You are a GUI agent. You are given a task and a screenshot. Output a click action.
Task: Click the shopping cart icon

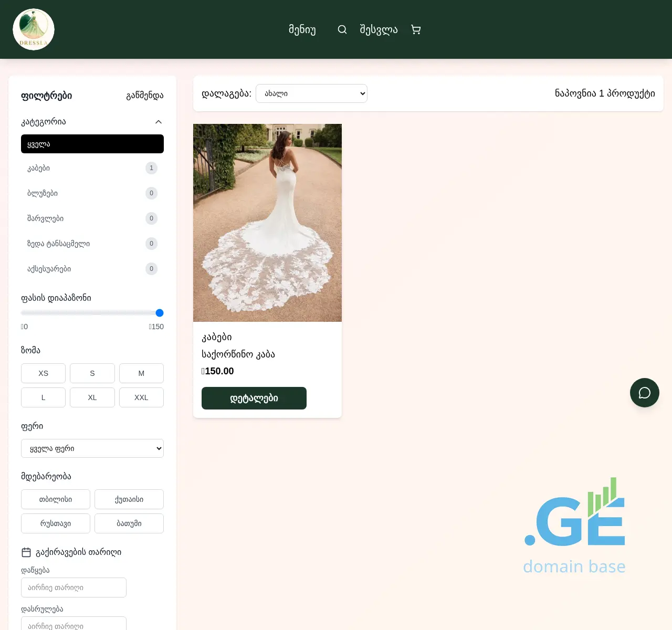pos(416,29)
